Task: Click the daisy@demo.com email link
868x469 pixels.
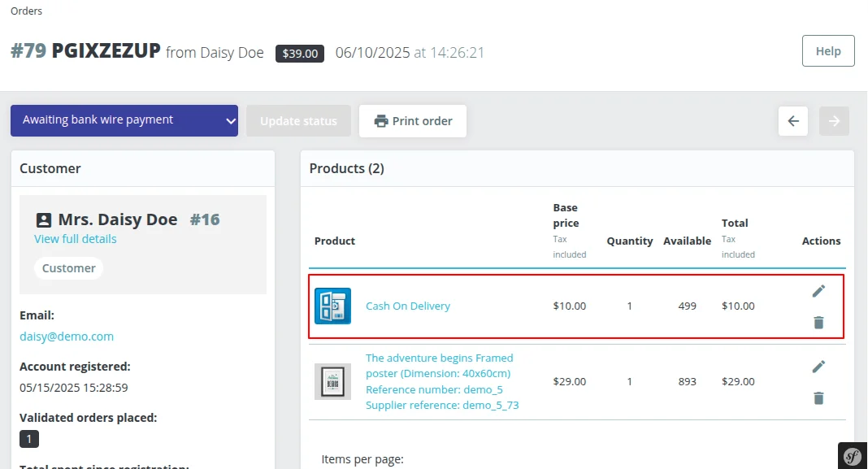Action: (66, 336)
